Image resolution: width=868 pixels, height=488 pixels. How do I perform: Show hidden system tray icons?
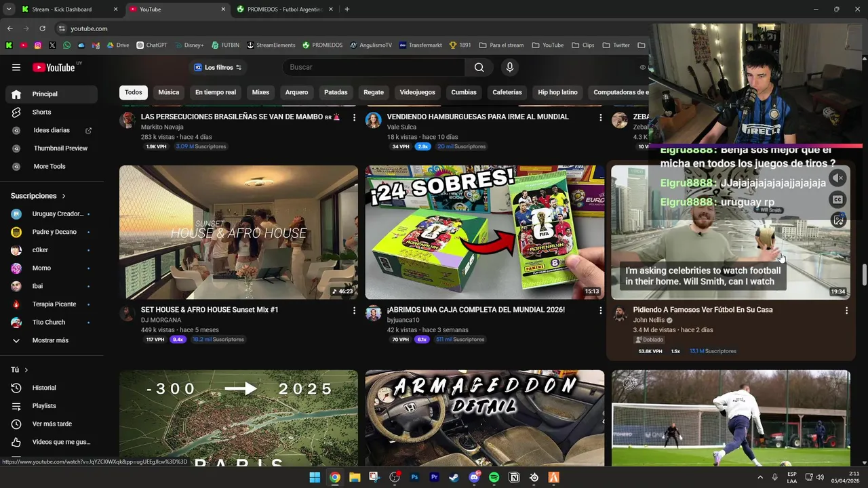[x=760, y=477]
